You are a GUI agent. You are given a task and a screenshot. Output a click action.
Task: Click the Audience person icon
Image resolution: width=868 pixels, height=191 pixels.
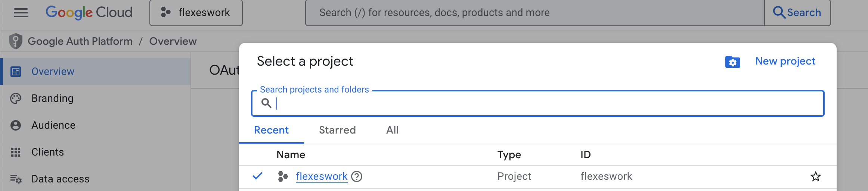[x=16, y=125]
